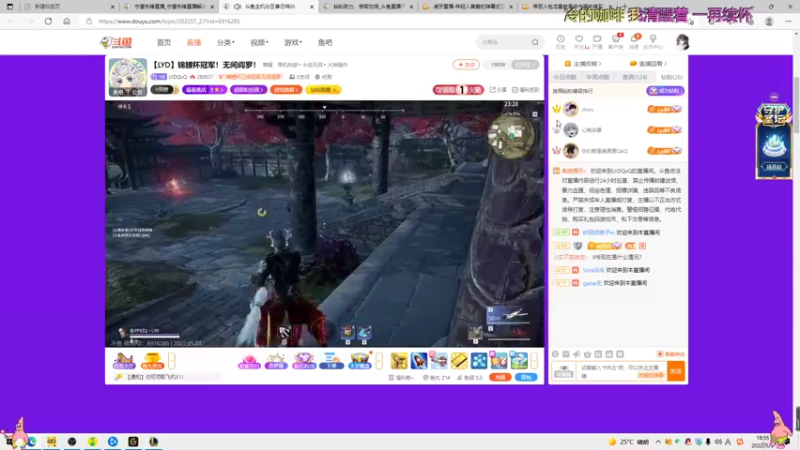Click the 分享 share icon
Image resolution: width=800 pixels, height=450 pixels.
pyautogui.click(x=498, y=90)
